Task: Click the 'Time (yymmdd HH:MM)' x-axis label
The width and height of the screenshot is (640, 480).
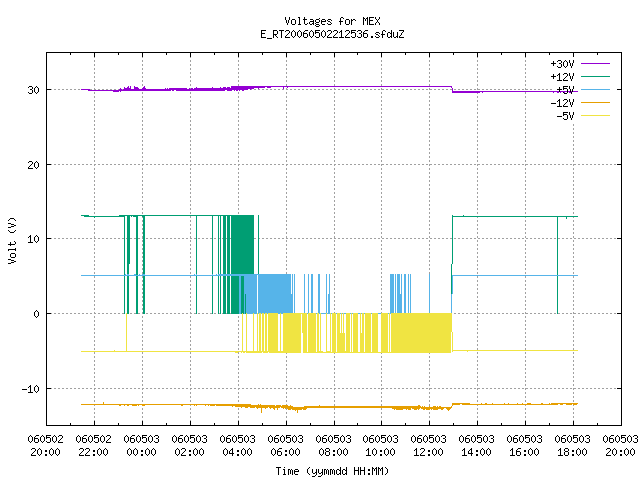Action: (332, 471)
